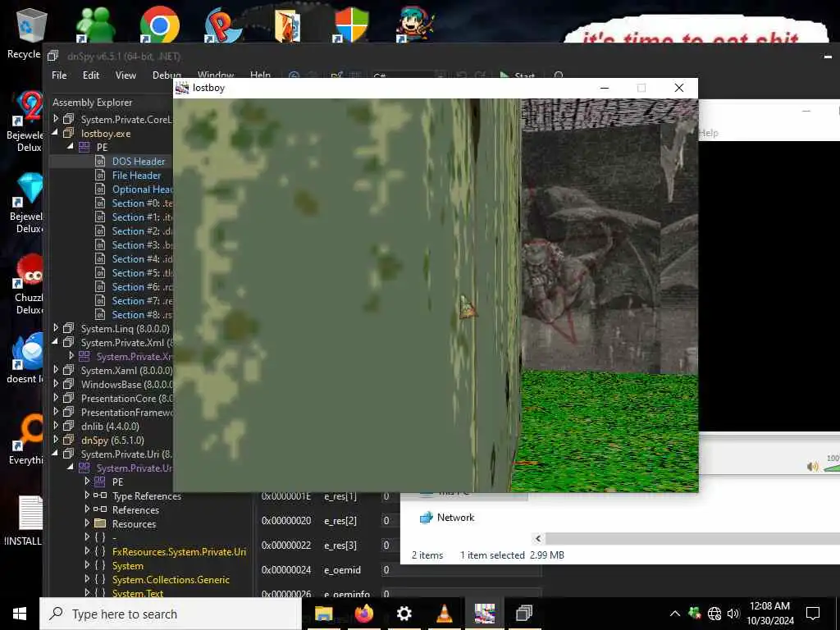The image size is (840, 630).
Task: Click the lostboy game viewport
Action: tap(436, 295)
